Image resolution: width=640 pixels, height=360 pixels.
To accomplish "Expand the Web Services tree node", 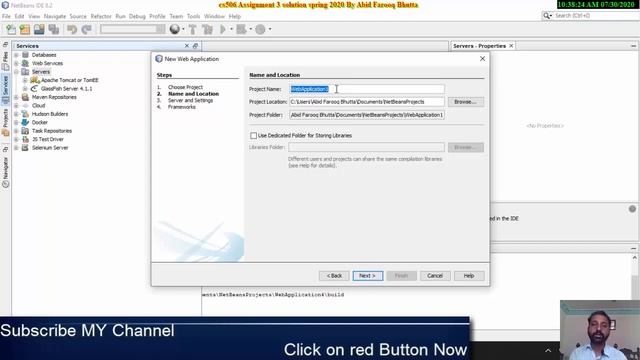I will [16, 63].
